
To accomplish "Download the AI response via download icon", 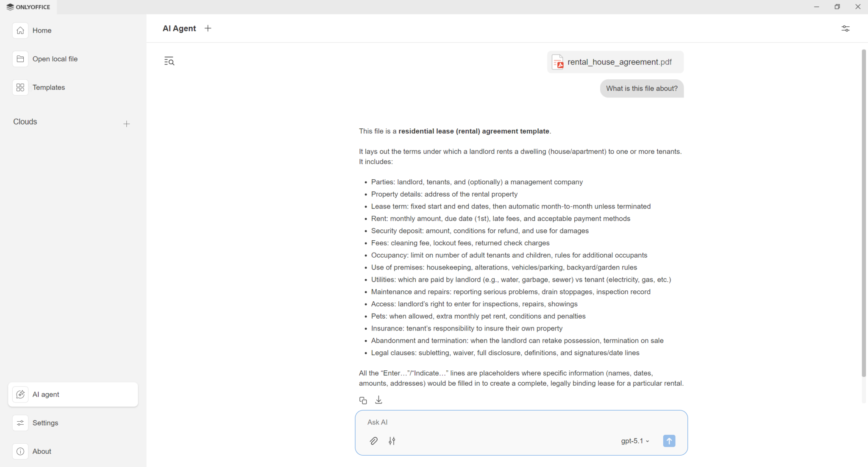I will 378,400.
